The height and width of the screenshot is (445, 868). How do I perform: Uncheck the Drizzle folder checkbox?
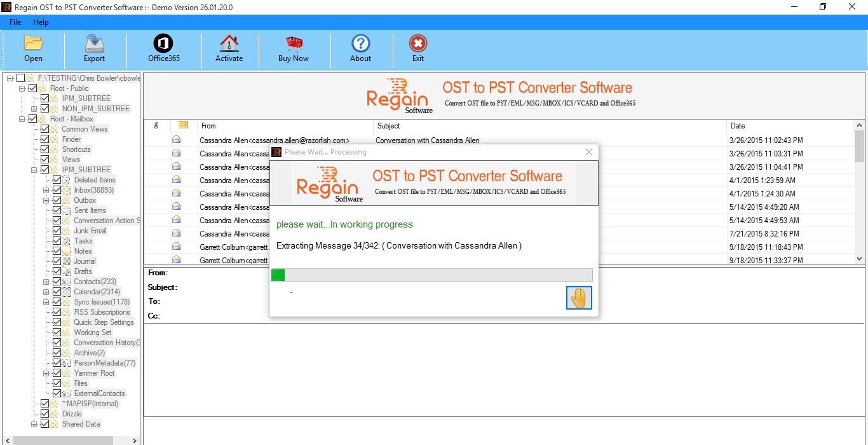click(x=45, y=414)
